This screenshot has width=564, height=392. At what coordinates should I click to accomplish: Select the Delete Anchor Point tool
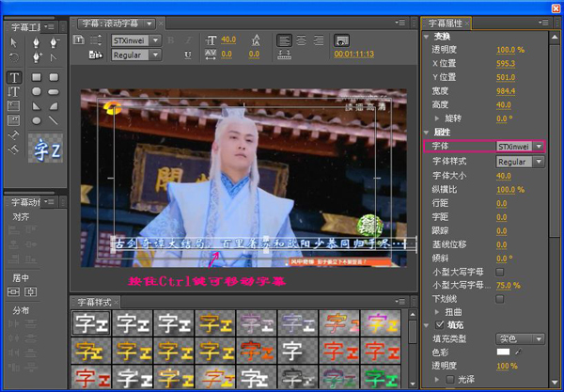point(54,42)
